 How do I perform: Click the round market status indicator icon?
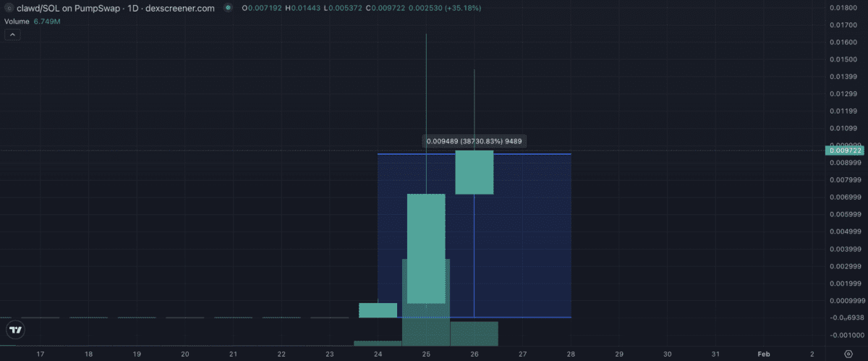(x=229, y=8)
